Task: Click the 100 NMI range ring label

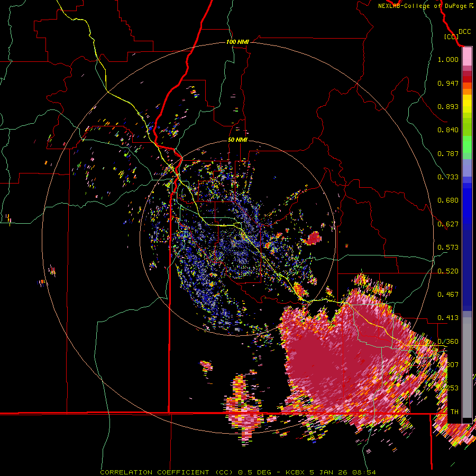Action: pyautogui.click(x=237, y=42)
